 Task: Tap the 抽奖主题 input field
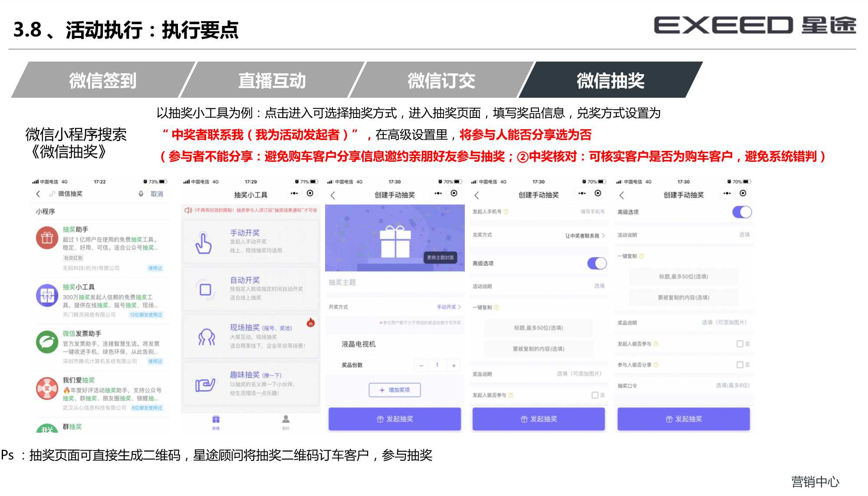tap(395, 282)
